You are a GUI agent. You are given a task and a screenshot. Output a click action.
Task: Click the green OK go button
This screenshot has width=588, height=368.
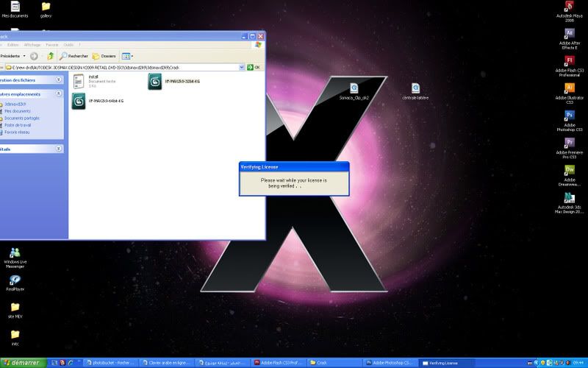254,67
